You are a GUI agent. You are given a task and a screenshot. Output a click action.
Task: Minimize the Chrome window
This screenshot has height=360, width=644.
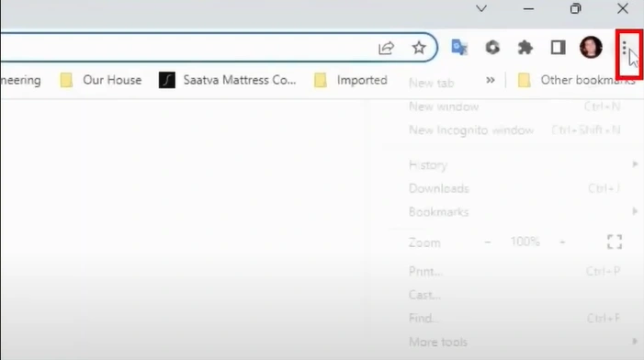pos(528,8)
